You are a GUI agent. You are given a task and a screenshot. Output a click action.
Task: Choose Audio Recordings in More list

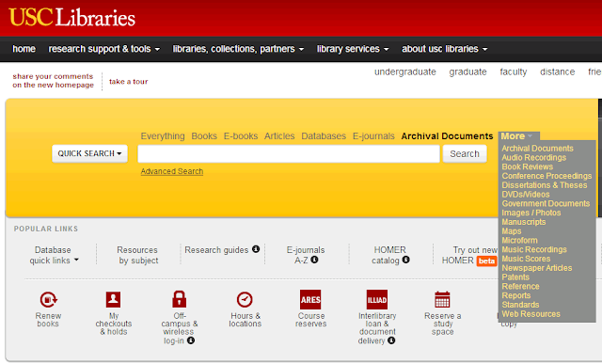(x=533, y=157)
